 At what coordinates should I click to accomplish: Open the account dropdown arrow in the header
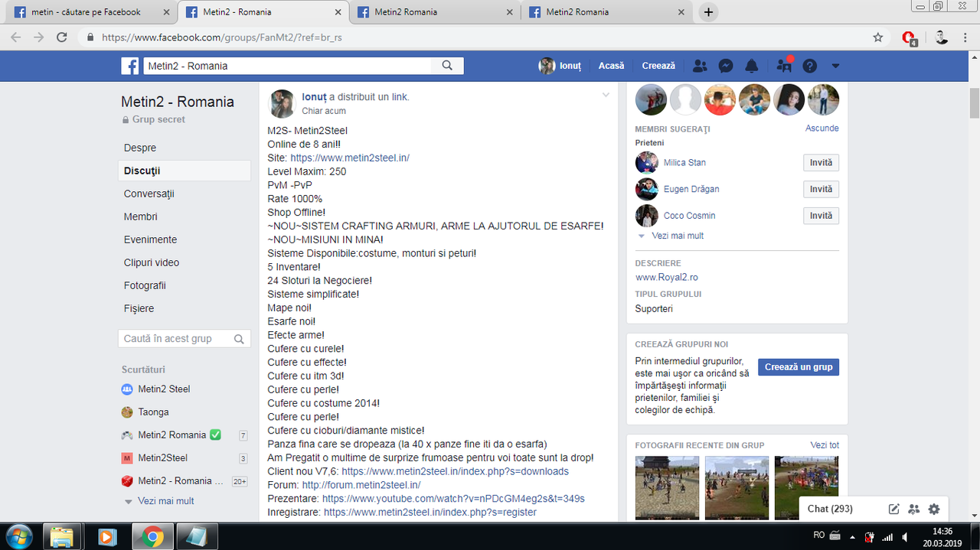[835, 66]
